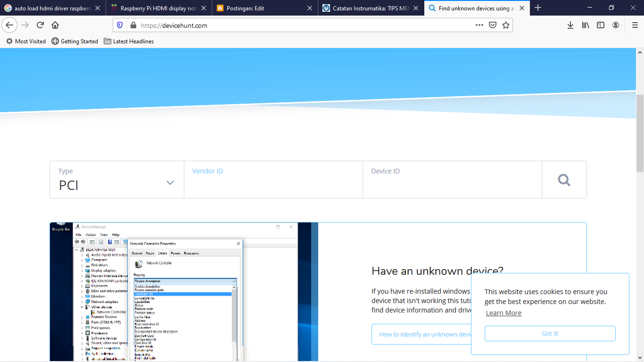Click the Have an unknown device heading

438,271
